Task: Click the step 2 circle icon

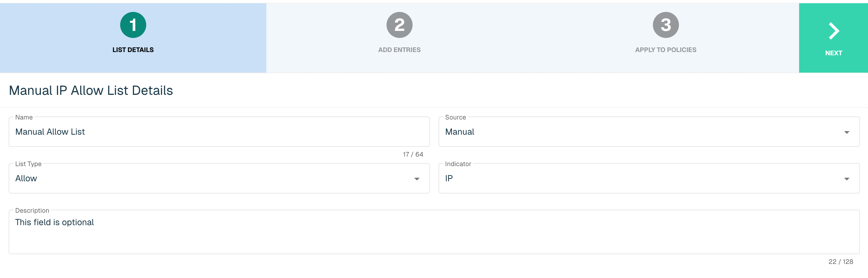Action: [x=399, y=25]
